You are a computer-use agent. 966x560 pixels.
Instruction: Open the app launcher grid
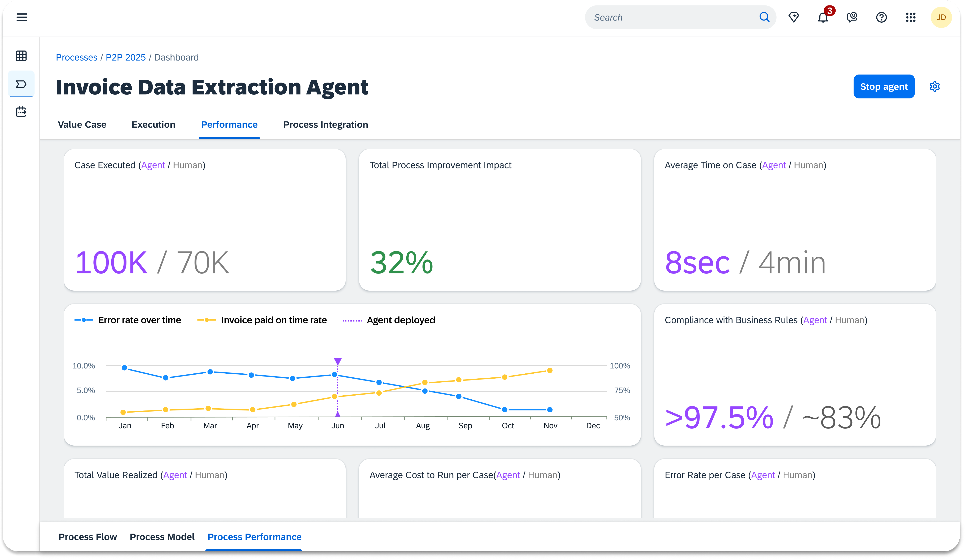[x=910, y=17]
